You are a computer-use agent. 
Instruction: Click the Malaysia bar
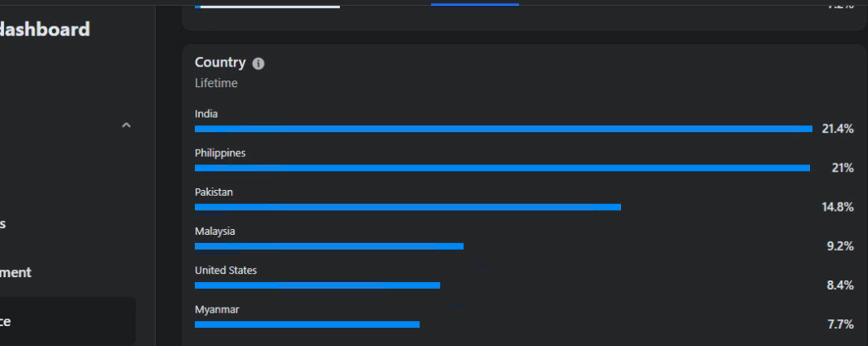pos(329,246)
